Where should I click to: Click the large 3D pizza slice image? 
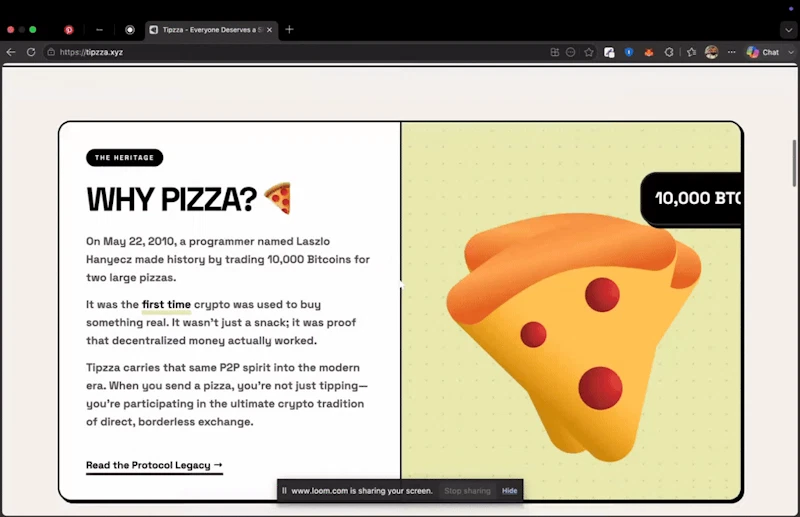573,337
